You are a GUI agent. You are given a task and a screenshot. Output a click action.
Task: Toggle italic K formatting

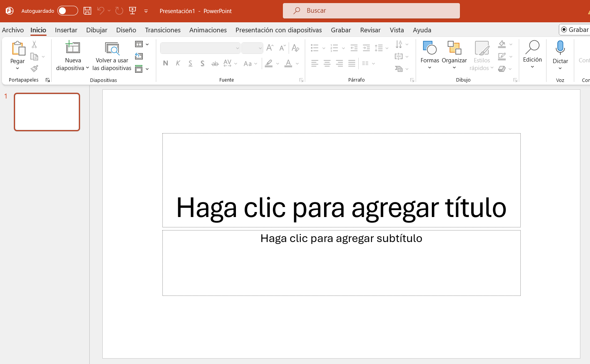tap(178, 63)
